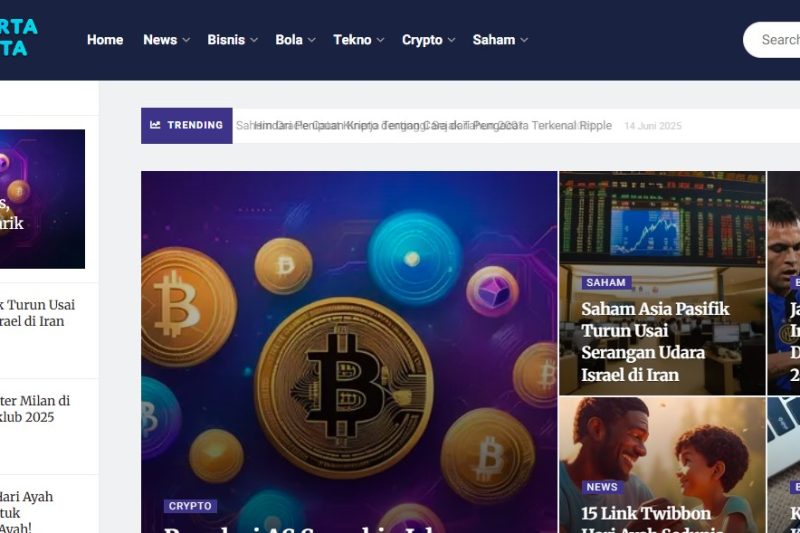Select the Crypto menu item
The image size is (800, 533).
point(422,40)
